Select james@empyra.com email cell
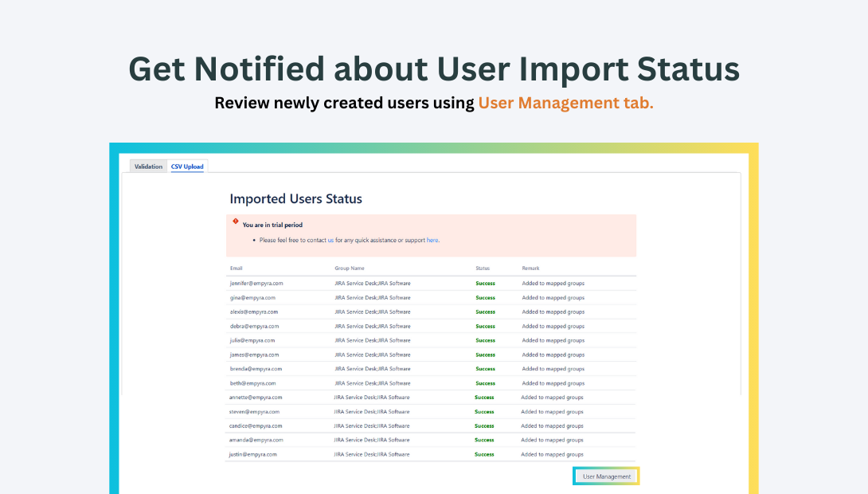 [x=254, y=355]
